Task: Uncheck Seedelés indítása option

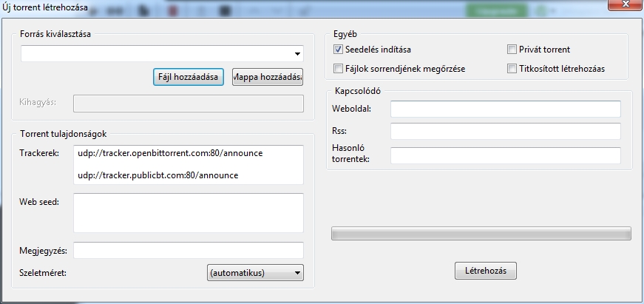Action: 338,50
